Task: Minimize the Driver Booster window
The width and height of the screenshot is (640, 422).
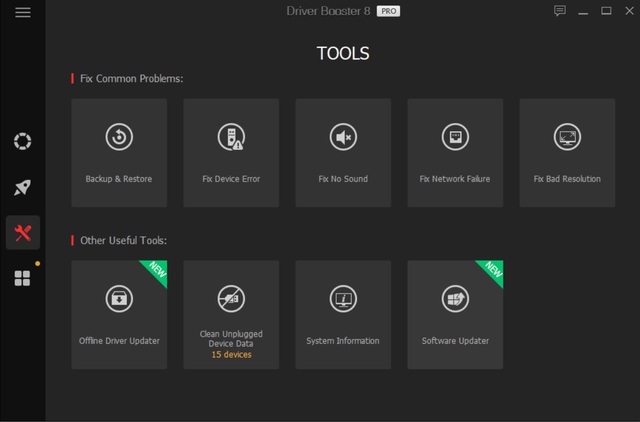Action: coord(583,11)
